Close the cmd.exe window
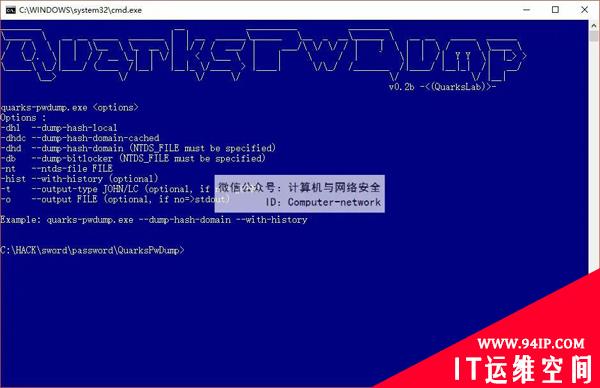 pyautogui.click(x=584, y=10)
